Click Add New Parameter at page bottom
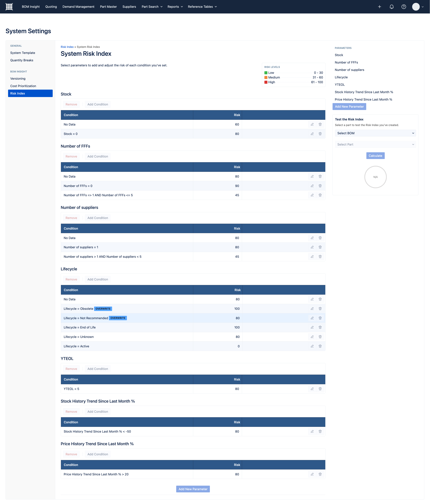Image resolution: width=430 pixels, height=504 pixels. (x=193, y=489)
